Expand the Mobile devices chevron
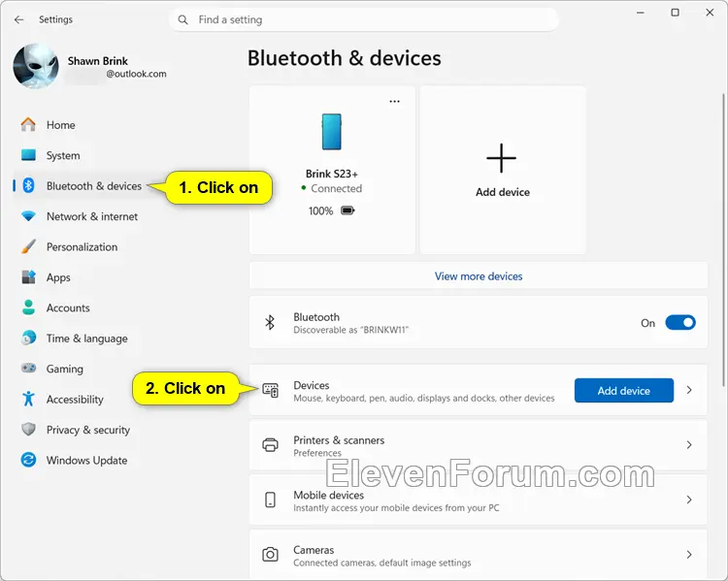 [689, 500]
